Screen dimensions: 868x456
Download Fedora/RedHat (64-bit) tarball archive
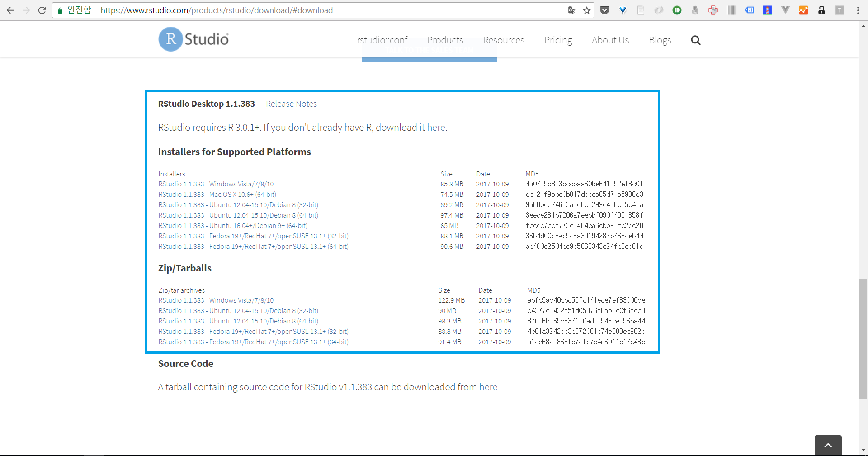pos(253,342)
